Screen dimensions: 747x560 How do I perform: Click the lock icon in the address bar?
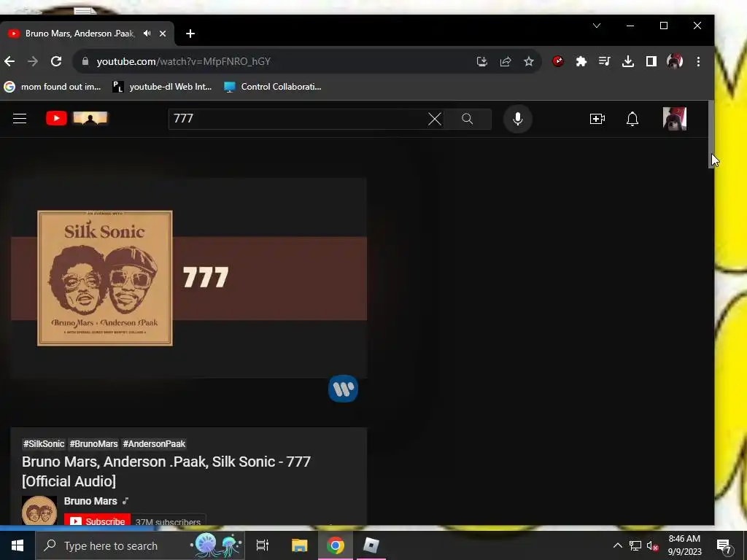pyautogui.click(x=85, y=61)
